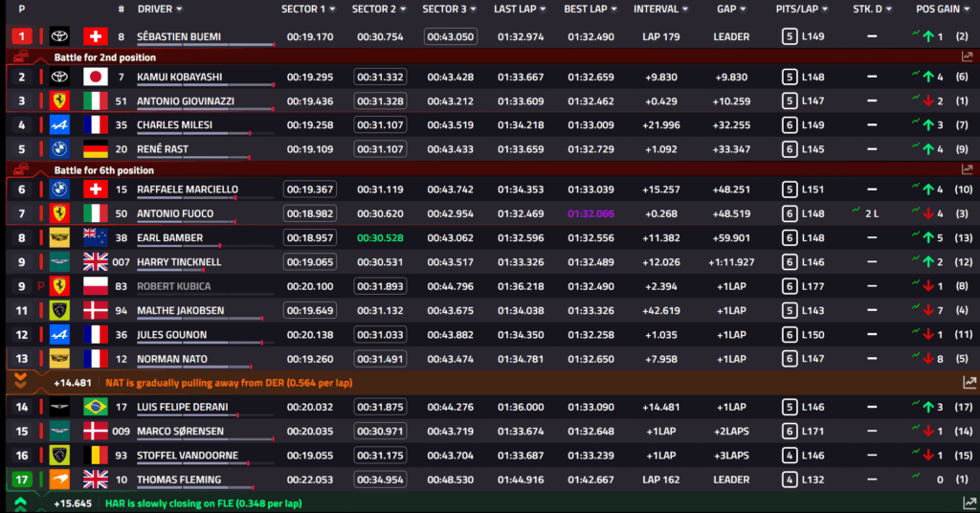Image resolution: width=980 pixels, height=513 pixels.
Task: Open the GAP column dropdown
Action: pos(743,10)
